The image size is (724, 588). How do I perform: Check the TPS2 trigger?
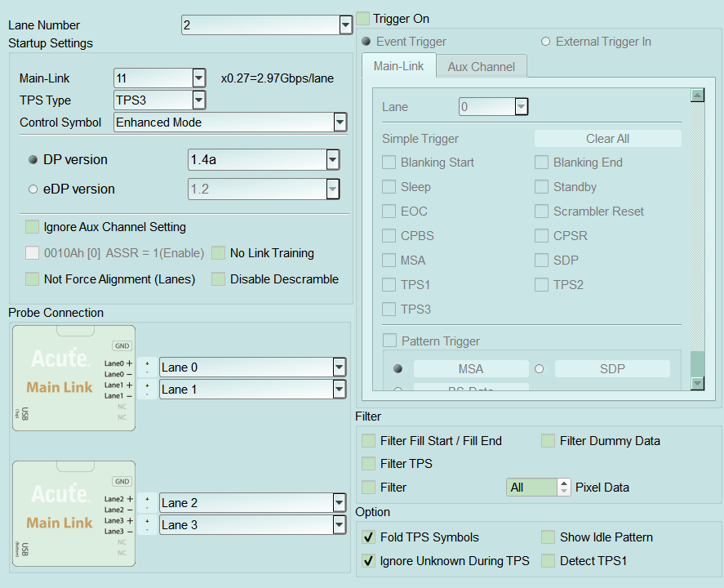[x=542, y=285]
